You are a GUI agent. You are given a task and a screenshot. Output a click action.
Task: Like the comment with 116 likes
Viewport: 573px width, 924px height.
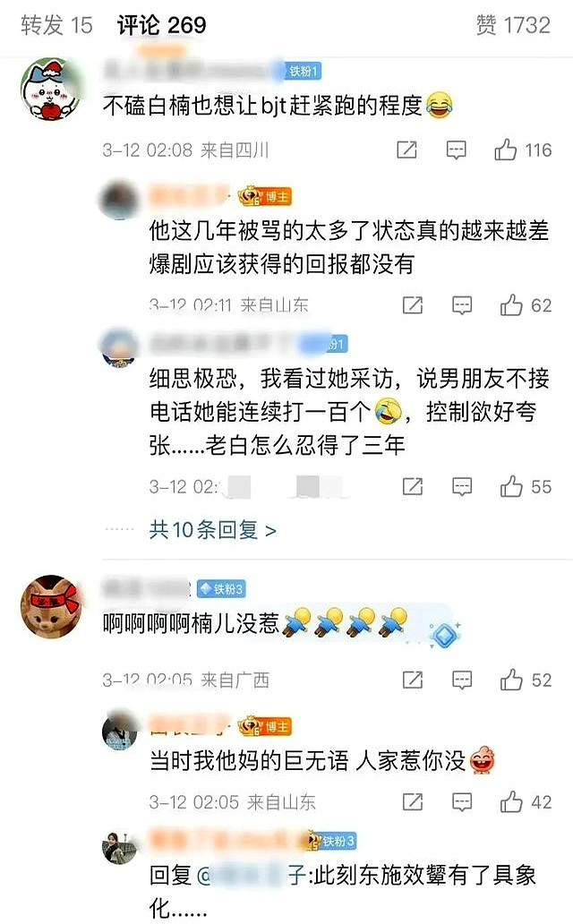[x=522, y=150]
